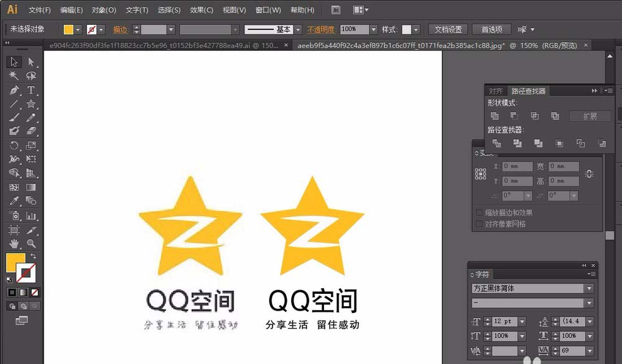Set paint mode to None in toolbox
Image resolution: width=622 pixels, height=364 pixels.
tap(35, 293)
